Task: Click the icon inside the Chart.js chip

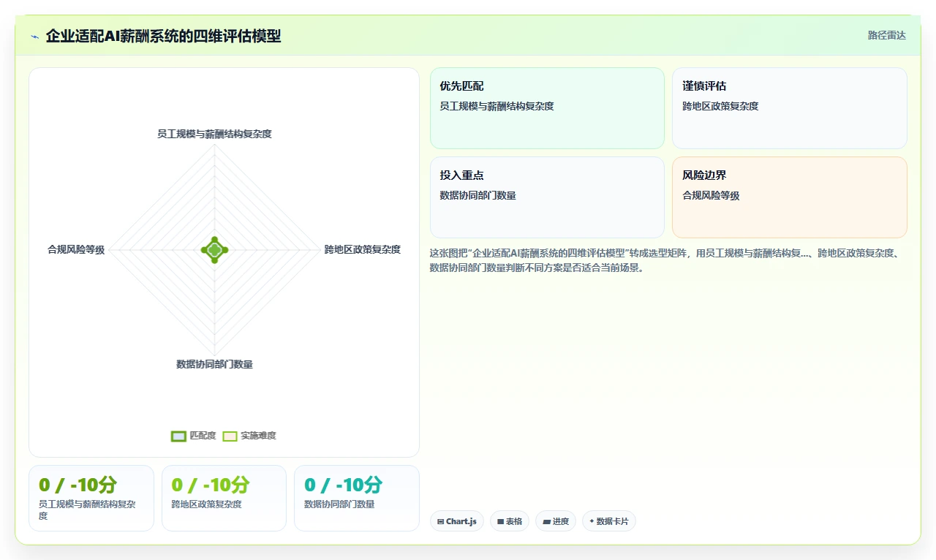Action: pos(440,522)
